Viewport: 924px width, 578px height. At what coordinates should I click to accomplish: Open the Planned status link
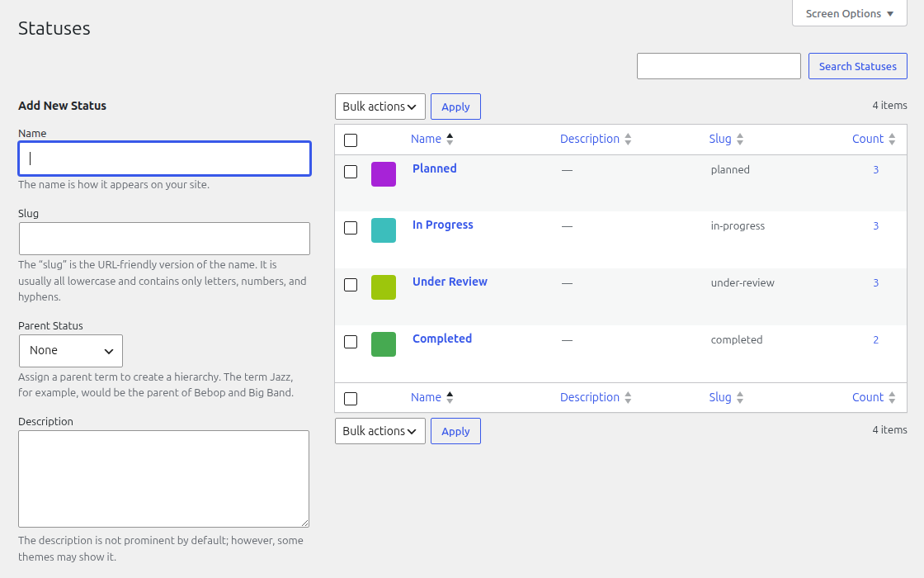point(434,168)
